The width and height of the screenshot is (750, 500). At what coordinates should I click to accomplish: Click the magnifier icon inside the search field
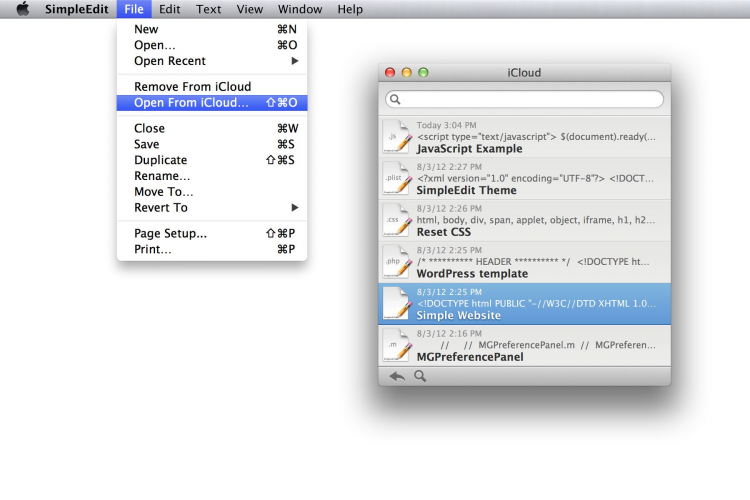[x=395, y=99]
